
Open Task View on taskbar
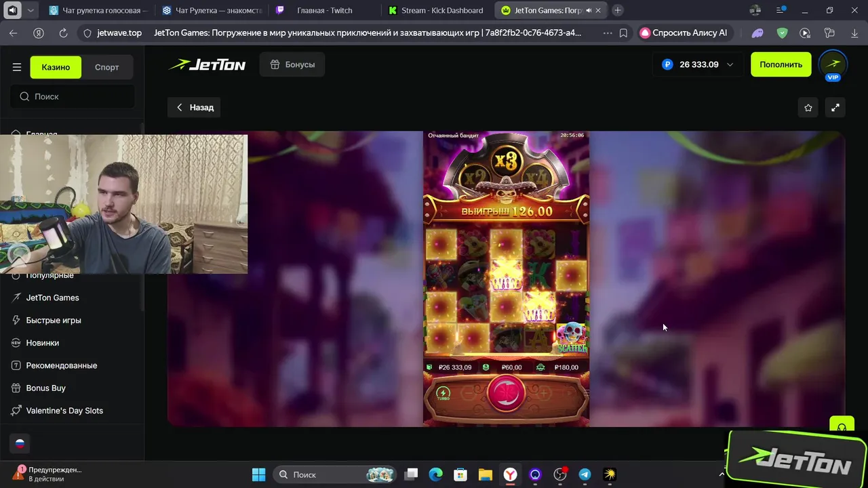coord(412,474)
